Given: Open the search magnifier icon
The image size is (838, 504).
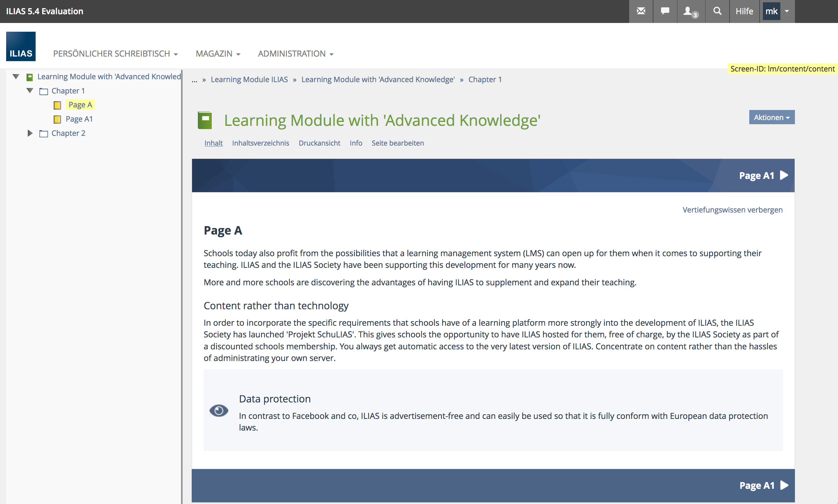Looking at the screenshot, I should [717, 11].
